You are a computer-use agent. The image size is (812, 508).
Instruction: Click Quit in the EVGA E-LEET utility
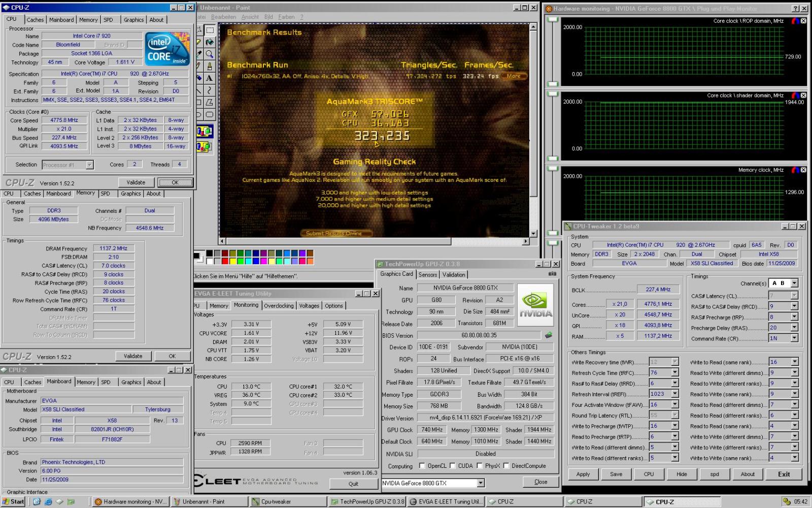pyautogui.click(x=353, y=484)
